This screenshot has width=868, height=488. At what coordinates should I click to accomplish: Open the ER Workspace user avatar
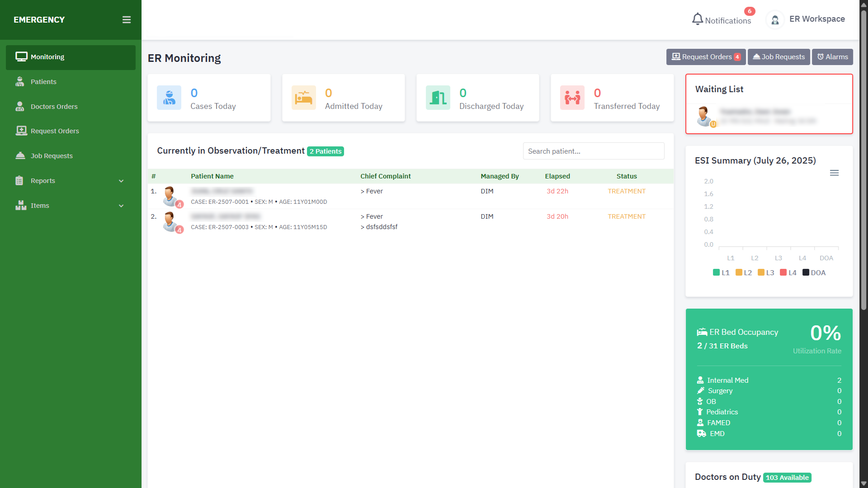[x=775, y=20]
